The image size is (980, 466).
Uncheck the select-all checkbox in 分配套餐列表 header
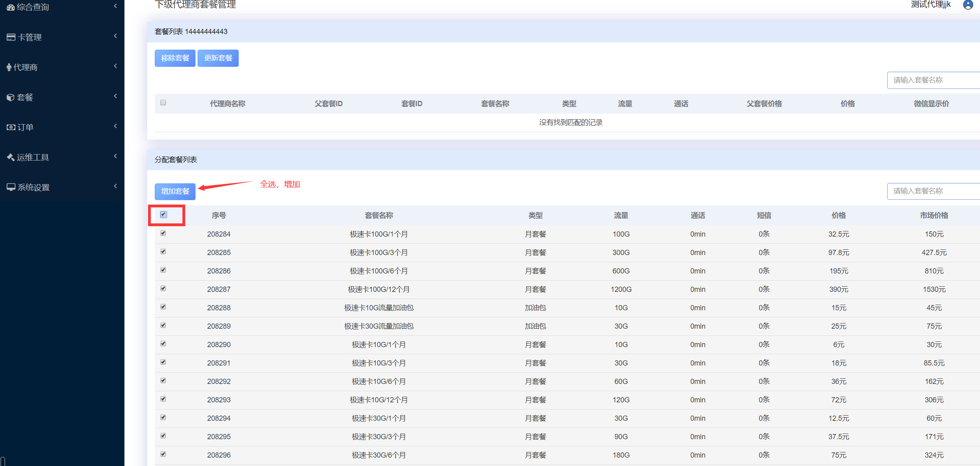click(x=164, y=215)
